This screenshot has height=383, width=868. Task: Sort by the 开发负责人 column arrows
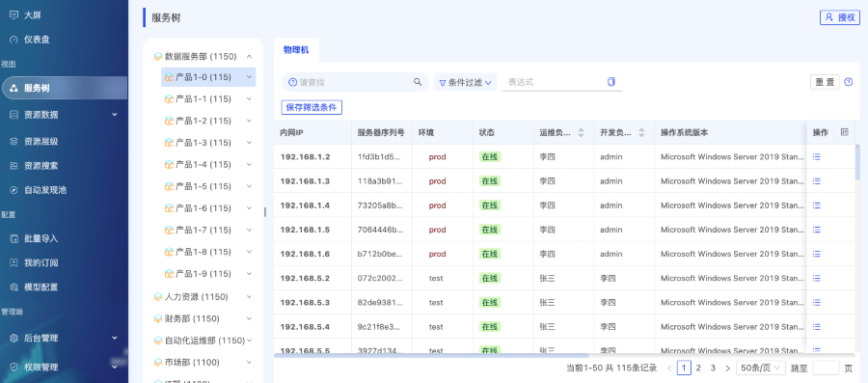641,133
